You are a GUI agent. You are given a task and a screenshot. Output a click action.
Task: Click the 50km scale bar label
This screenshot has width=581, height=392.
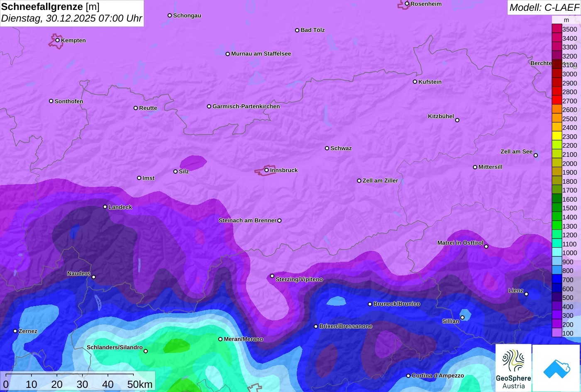pyautogui.click(x=140, y=385)
